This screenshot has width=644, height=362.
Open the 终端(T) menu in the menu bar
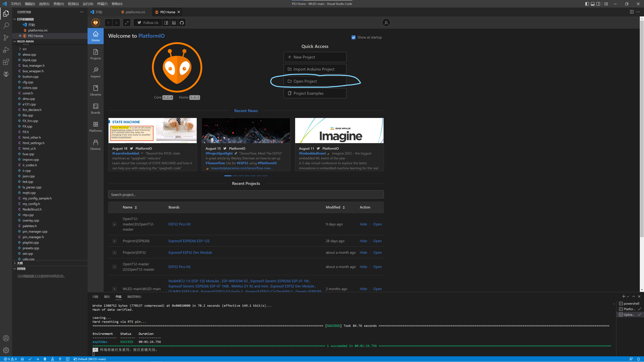point(102,4)
